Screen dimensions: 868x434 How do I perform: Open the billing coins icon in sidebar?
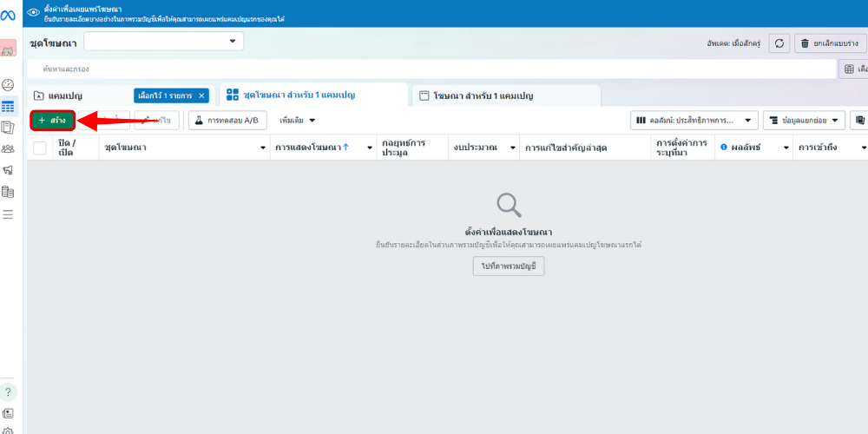tap(8, 192)
